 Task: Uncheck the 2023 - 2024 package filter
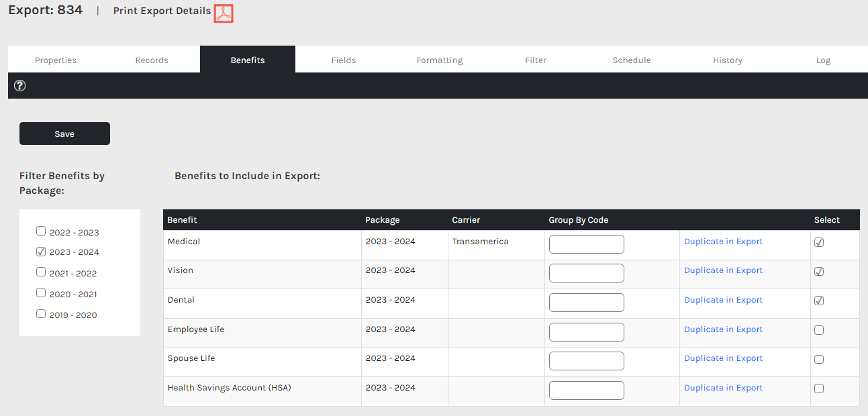point(41,252)
